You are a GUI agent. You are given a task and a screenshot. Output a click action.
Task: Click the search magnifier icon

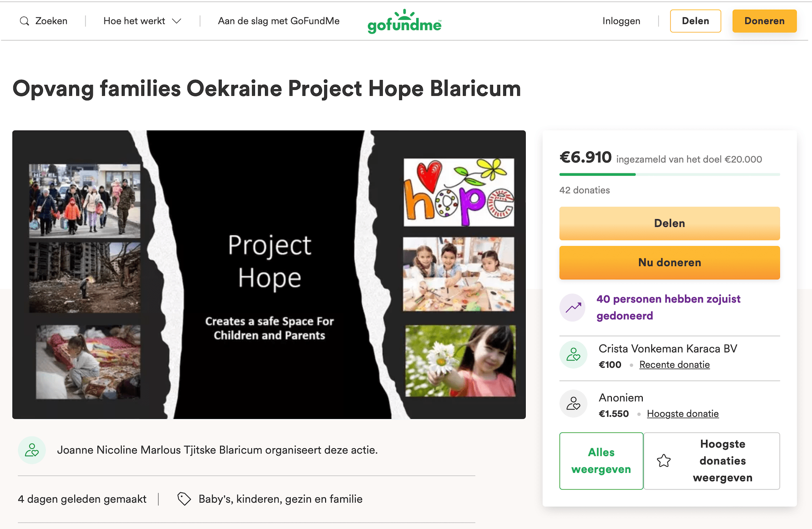click(x=24, y=21)
